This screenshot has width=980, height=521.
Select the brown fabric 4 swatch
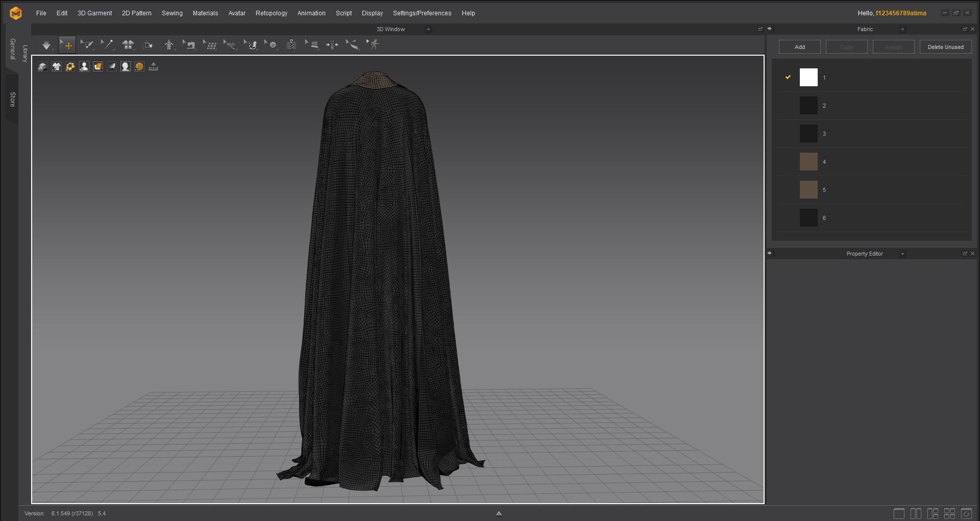[x=808, y=162]
